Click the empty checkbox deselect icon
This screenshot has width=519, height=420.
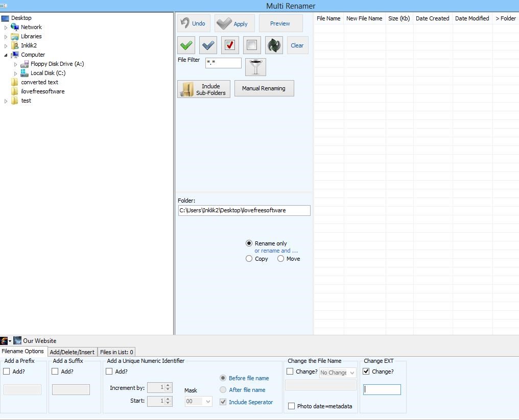(x=251, y=45)
